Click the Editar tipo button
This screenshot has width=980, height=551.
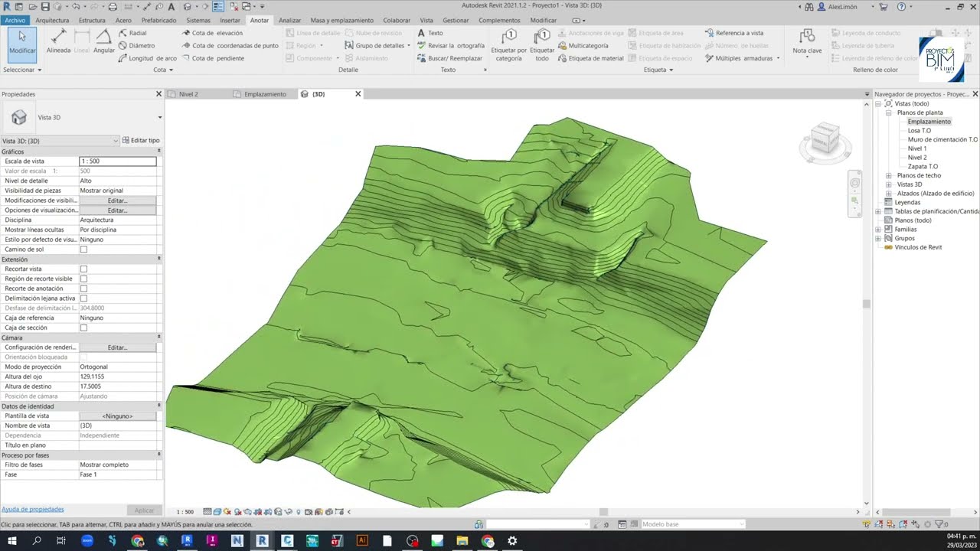coord(141,141)
